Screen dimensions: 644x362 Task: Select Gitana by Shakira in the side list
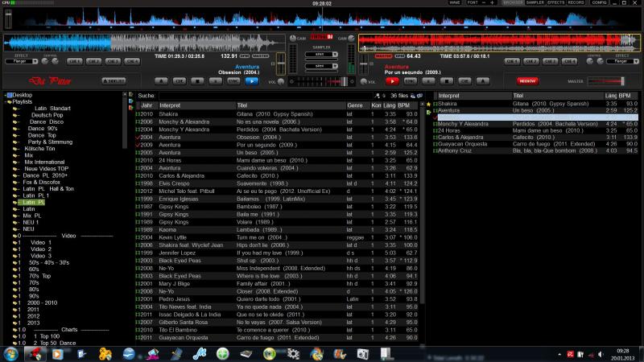click(x=535, y=104)
